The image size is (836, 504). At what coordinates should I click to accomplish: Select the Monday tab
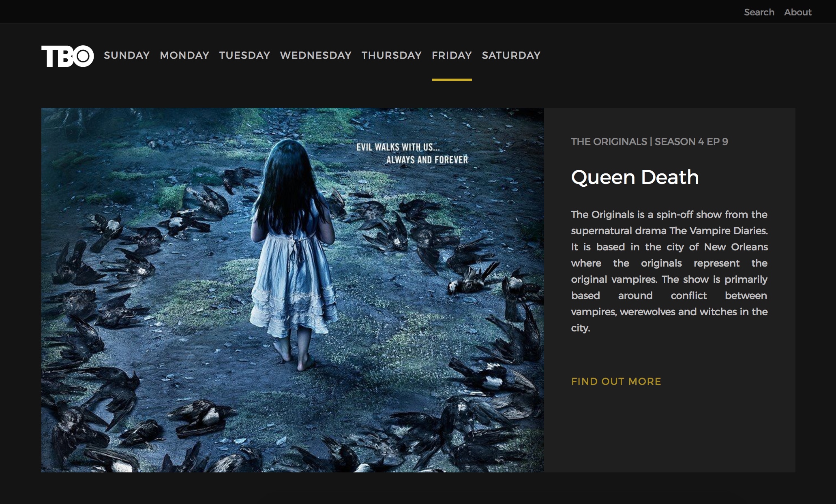tap(184, 55)
